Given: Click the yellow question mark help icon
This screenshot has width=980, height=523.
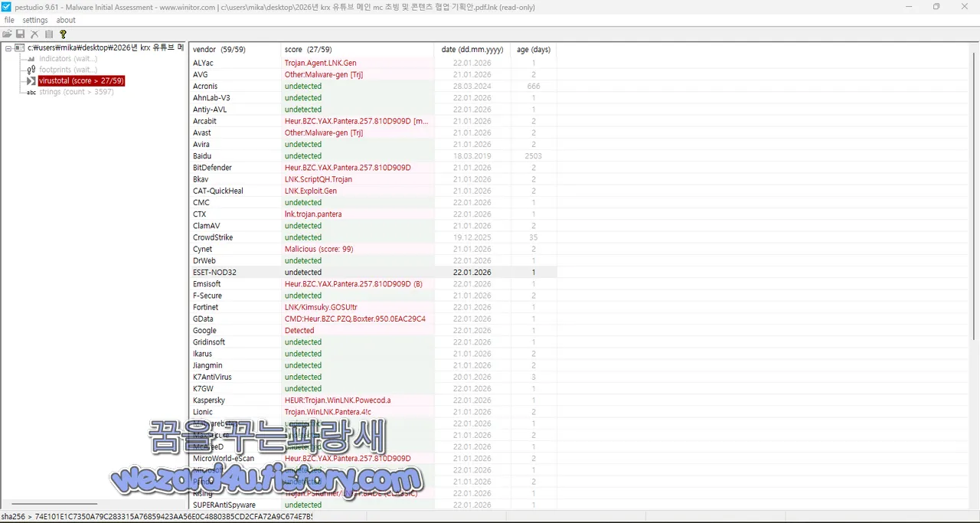Looking at the screenshot, I should coord(63,34).
